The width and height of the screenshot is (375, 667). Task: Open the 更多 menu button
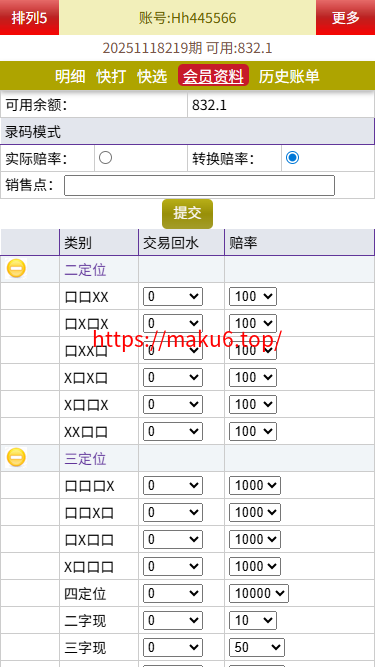pyautogui.click(x=345, y=17)
